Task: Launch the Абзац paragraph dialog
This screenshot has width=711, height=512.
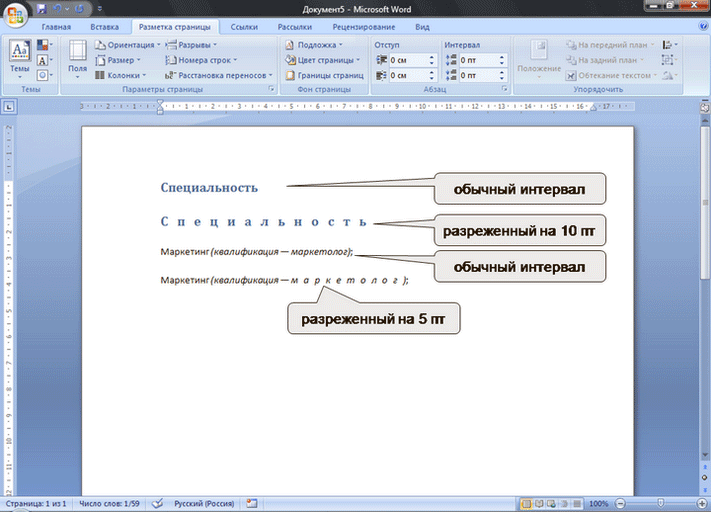Action: (504, 89)
